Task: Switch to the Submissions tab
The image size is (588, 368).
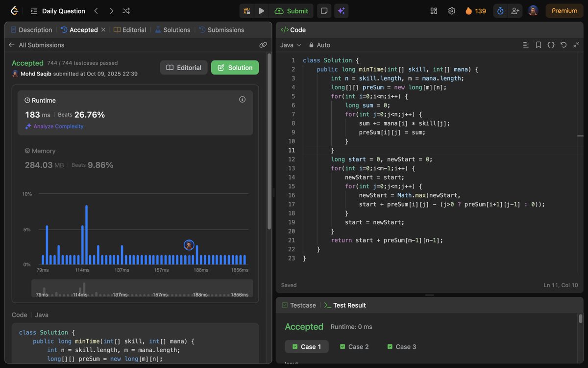Action: point(221,30)
